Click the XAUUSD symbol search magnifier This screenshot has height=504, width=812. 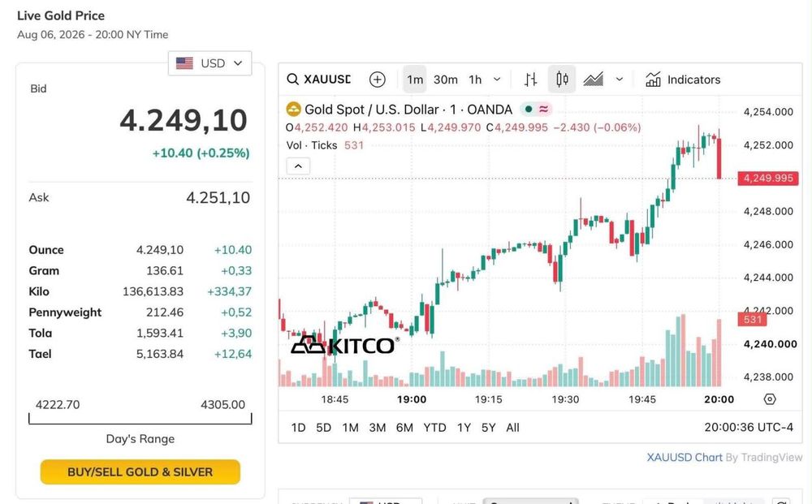point(292,80)
